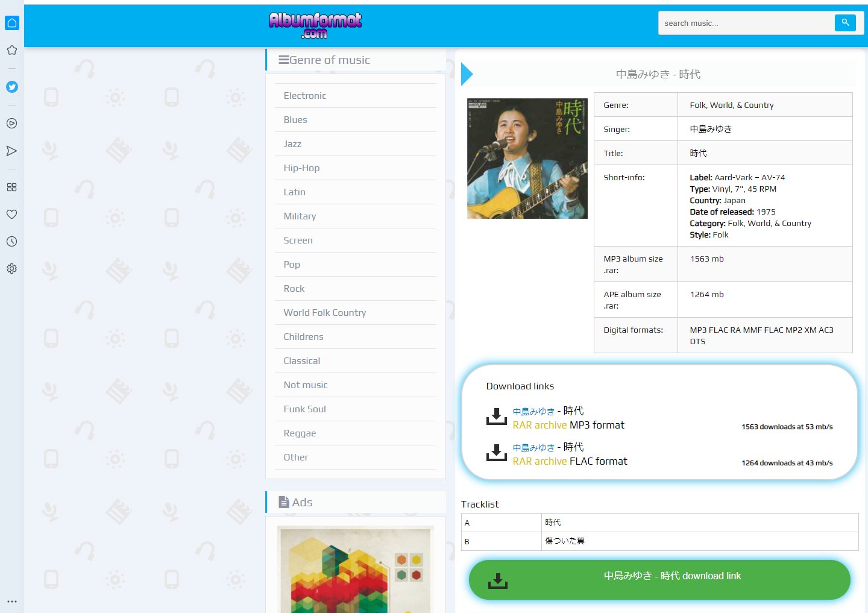Viewport: 868px width, 613px height.
Task: Click the download icon for FLAC format
Action: point(497,453)
